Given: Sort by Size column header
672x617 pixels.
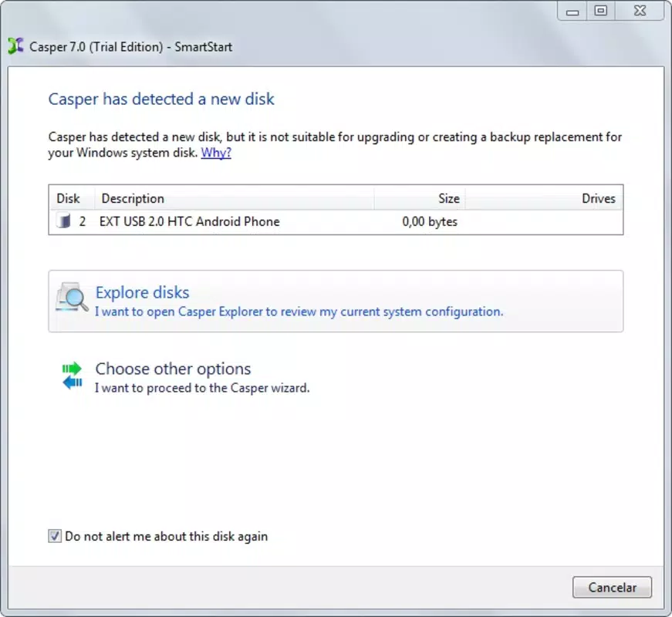Looking at the screenshot, I should tap(420, 198).
